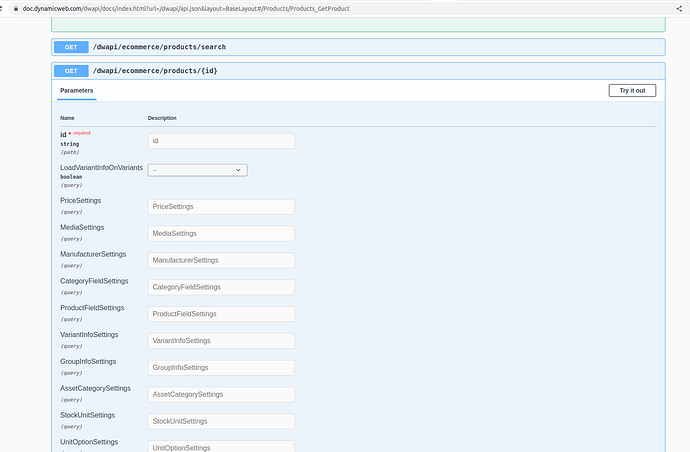Click the ProductFieldSettings input field

pyautogui.click(x=221, y=314)
